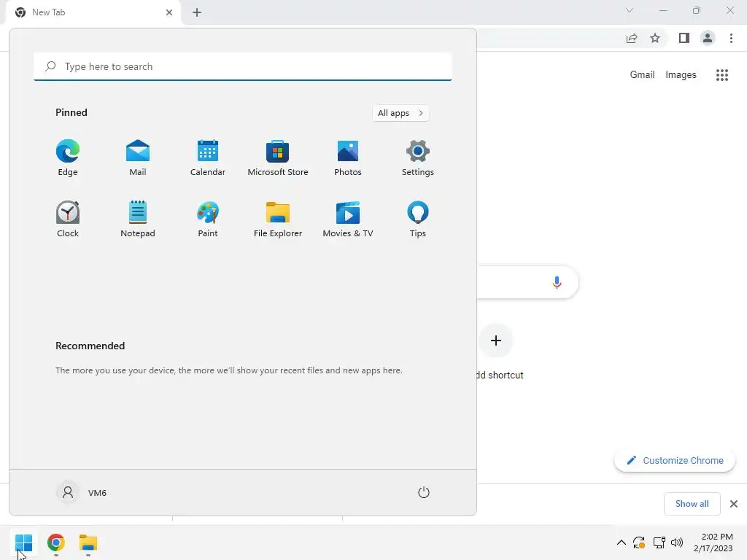Viewport: 747px width, 560px height.
Task: Open the Chrome profile avatar menu
Action: coord(708,38)
